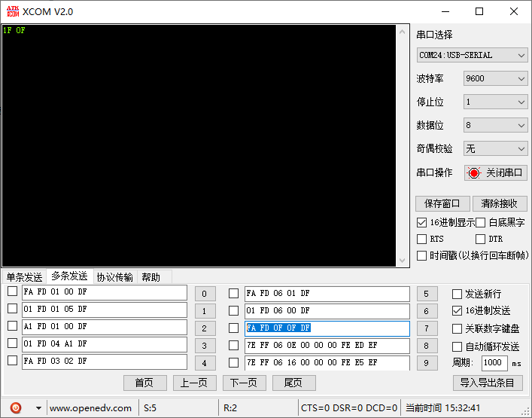The height and width of the screenshot is (418, 532).
Task: Check the box beside 01 FD 04 A1 DF
Action: [13, 343]
